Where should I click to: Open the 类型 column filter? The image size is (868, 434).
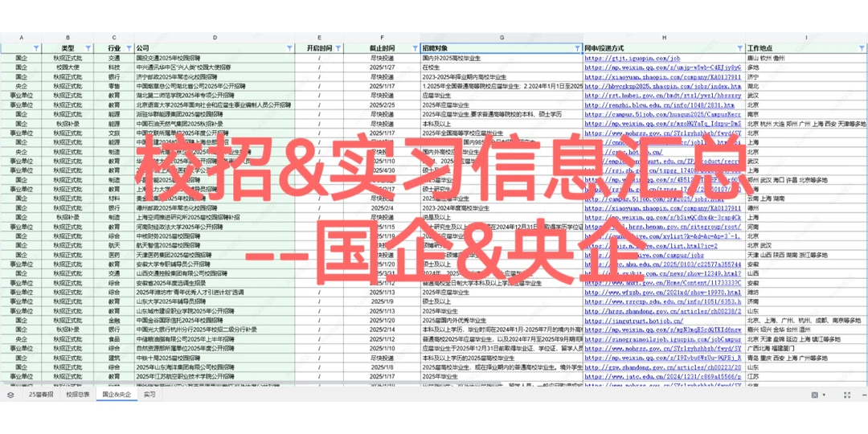pyautogui.click(x=88, y=48)
